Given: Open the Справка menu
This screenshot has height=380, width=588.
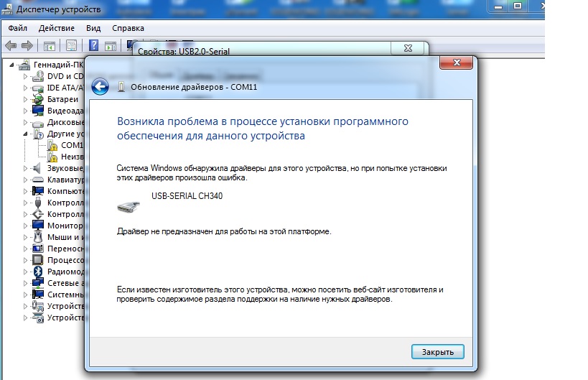Looking at the screenshot, I should (128, 28).
